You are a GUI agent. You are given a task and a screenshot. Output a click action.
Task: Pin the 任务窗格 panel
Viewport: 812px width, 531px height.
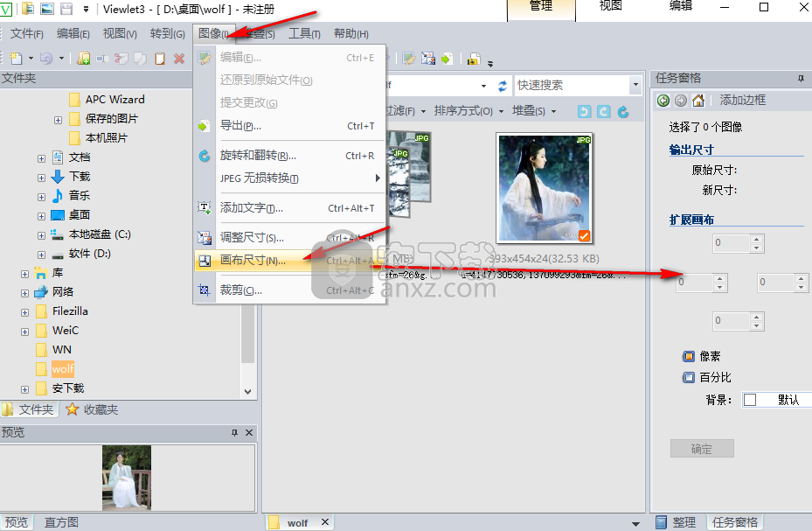(802, 78)
